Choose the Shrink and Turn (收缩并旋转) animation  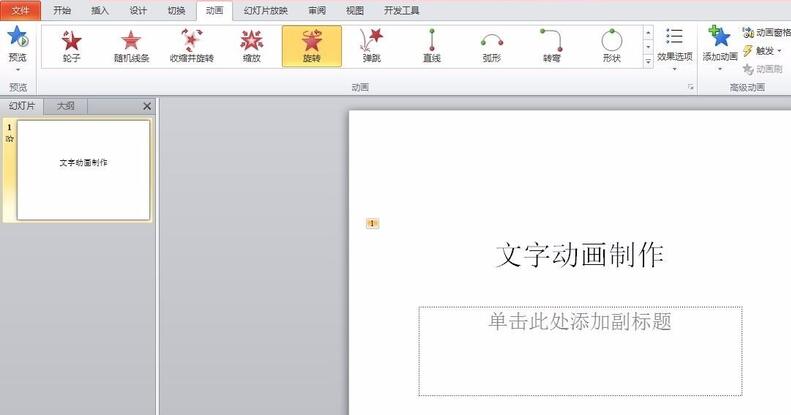[192, 46]
